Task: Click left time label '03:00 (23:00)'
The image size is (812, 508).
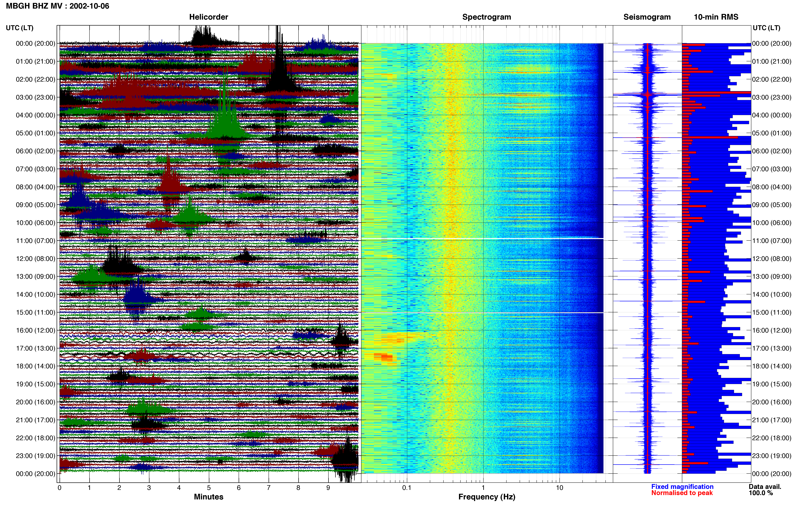Action: pyautogui.click(x=36, y=97)
